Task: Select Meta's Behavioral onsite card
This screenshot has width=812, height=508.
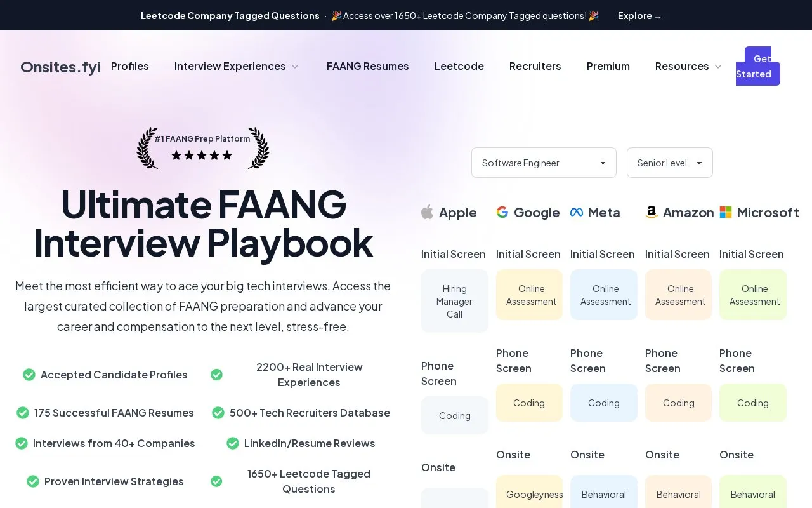Action: [604, 492]
